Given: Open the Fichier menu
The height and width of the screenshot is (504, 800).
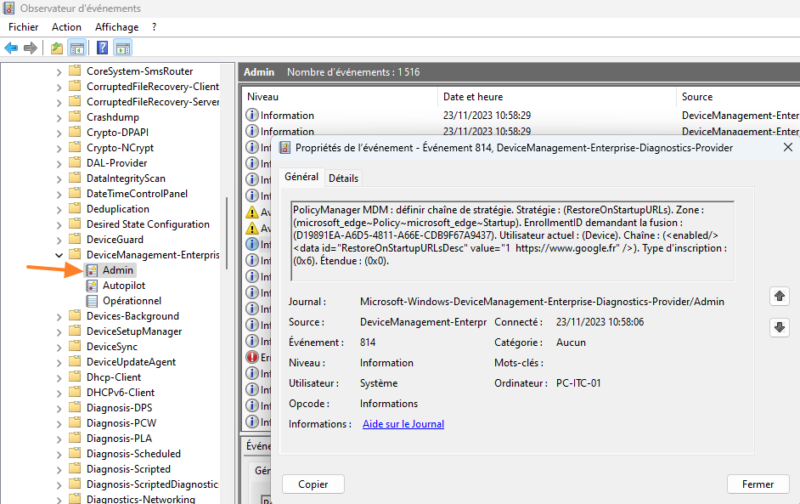Looking at the screenshot, I should pos(23,27).
